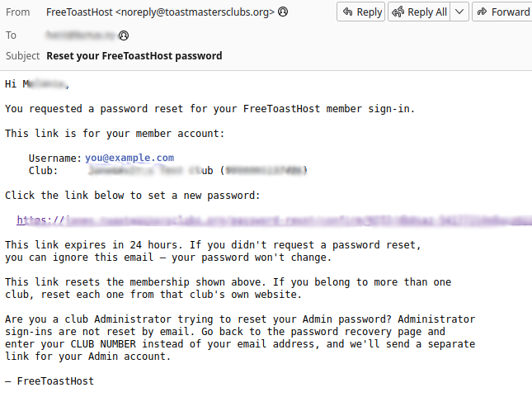Click the you@example.com username link
This screenshot has width=532, height=397.
pyautogui.click(x=129, y=158)
